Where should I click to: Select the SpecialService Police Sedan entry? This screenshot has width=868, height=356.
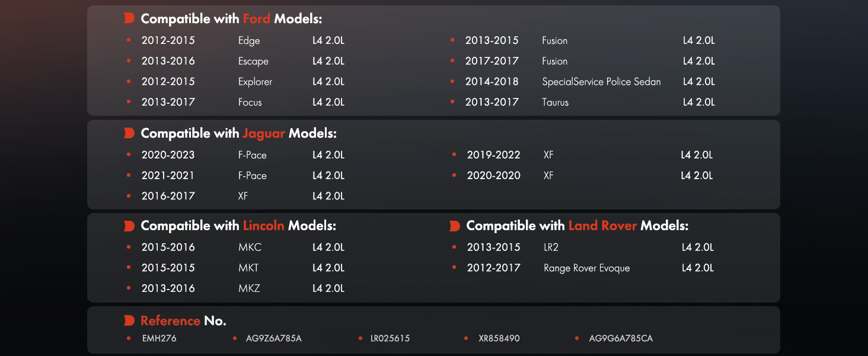(x=601, y=82)
